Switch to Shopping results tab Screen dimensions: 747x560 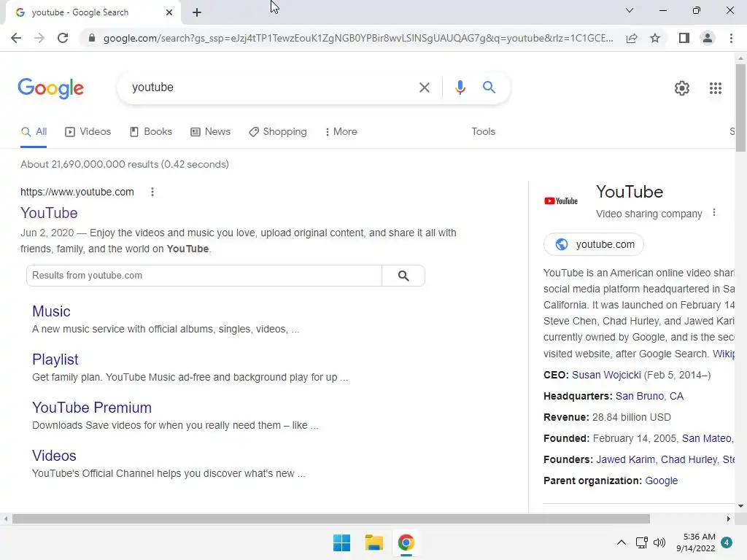[x=278, y=132]
